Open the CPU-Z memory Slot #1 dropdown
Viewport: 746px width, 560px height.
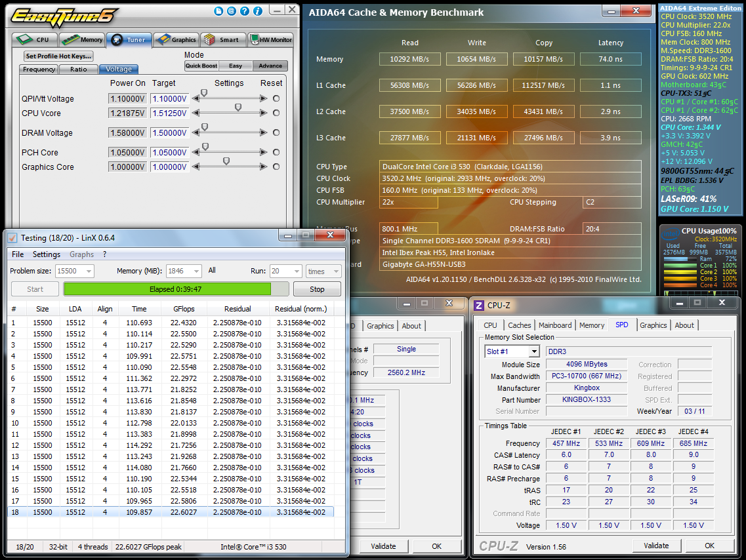[x=533, y=351]
